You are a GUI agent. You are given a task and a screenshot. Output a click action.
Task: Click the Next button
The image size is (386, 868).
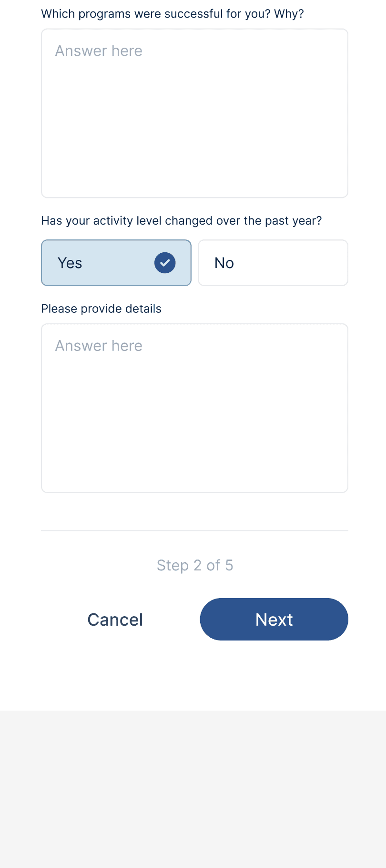pos(274,619)
